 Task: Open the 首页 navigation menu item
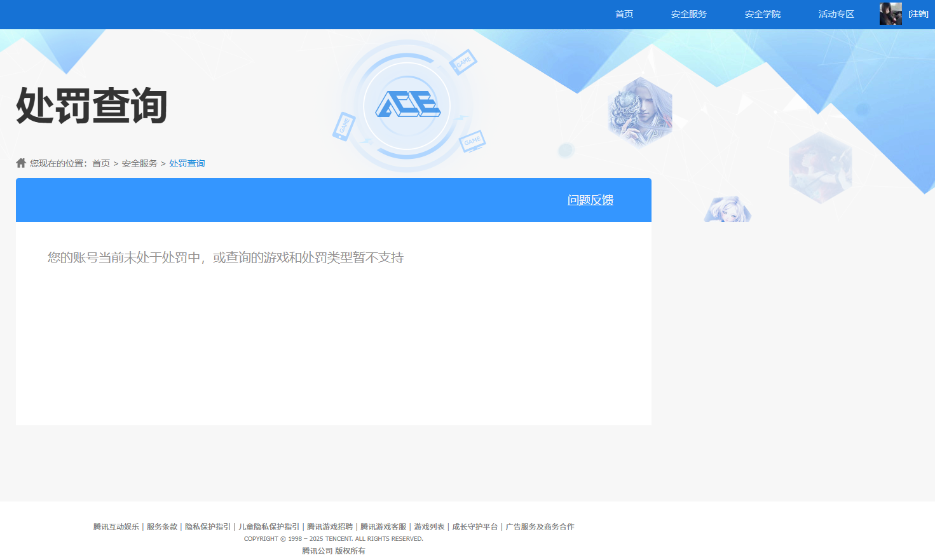623,14
